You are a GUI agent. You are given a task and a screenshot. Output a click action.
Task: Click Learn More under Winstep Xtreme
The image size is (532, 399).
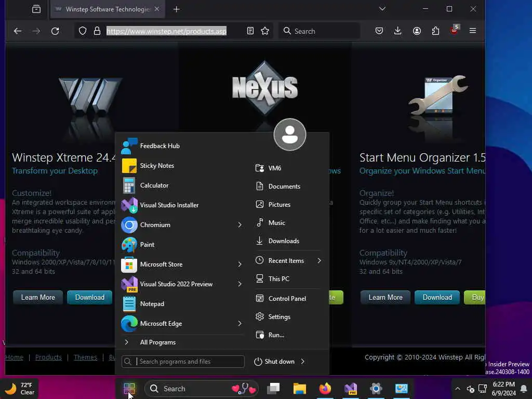point(38,298)
